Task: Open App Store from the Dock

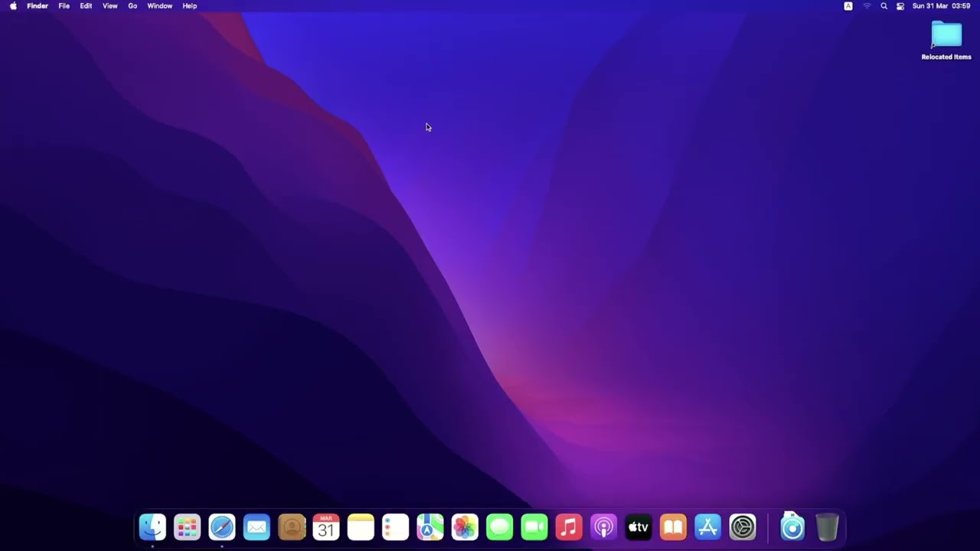Action: pos(708,527)
